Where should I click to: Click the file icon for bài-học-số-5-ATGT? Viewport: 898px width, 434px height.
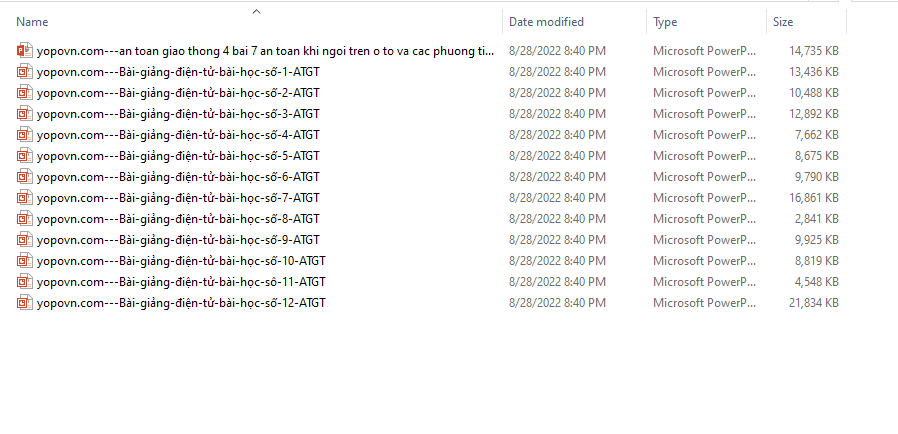coord(25,155)
